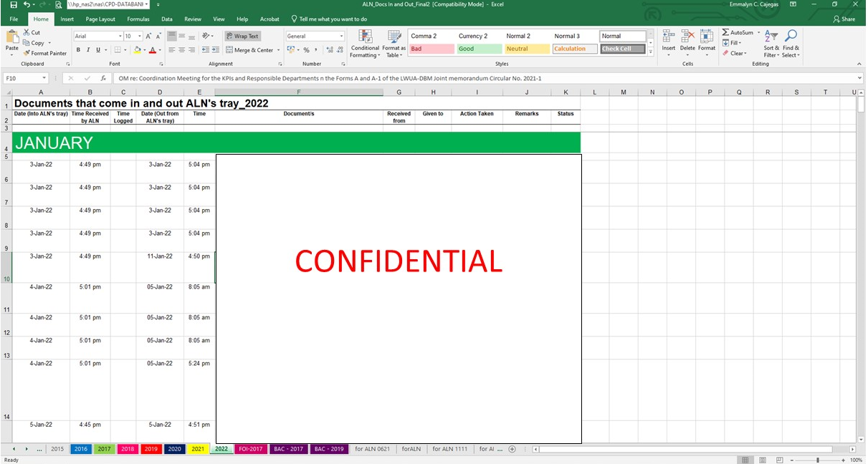Viewport: 868px width, 464px height.
Task: Align text right
Action: point(191,50)
